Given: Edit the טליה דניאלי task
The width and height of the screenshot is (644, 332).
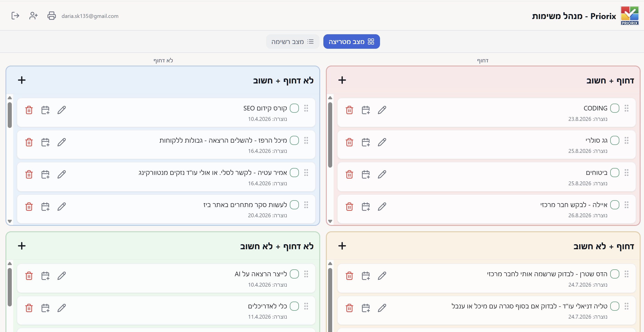Looking at the screenshot, I should 382,308.
